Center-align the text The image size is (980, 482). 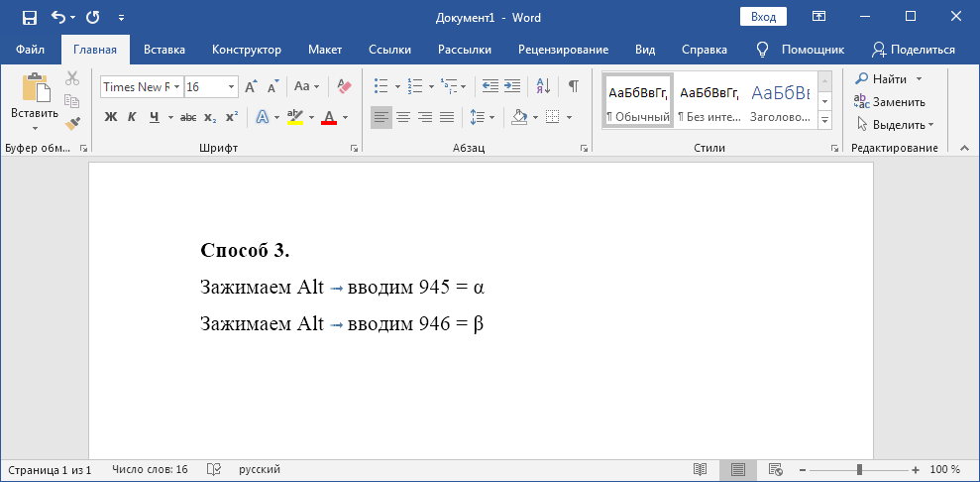[403, 117]
